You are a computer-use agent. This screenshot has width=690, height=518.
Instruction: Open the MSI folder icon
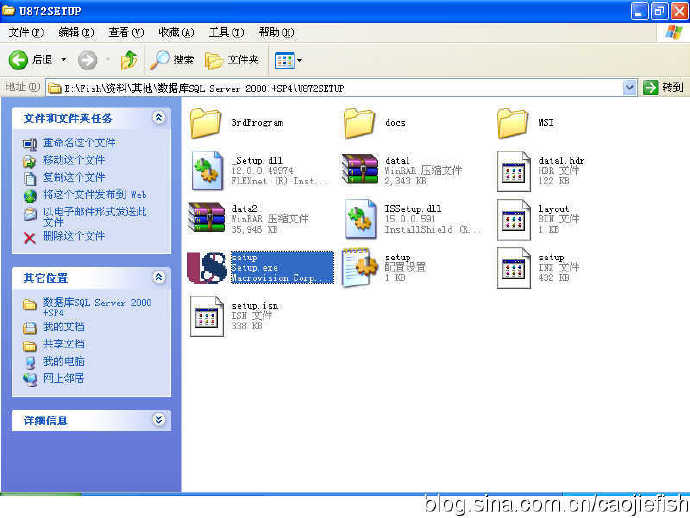pyautogui.click(x=512, y=124)
